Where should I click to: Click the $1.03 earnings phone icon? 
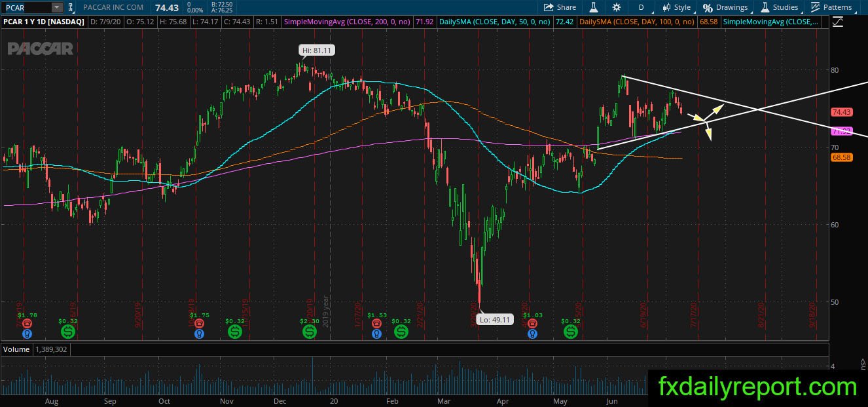(x=533, y=324)
